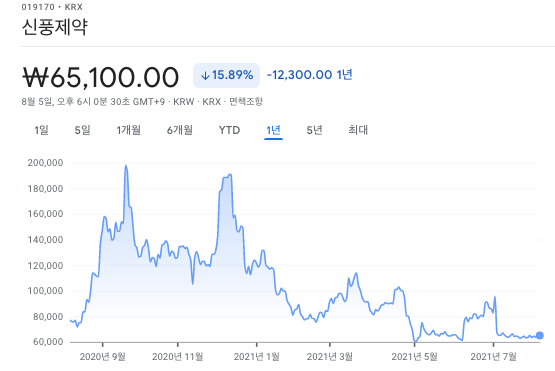Screen dimensions: 555x371
Task: Show the 최대 full history range
Action: [358, 130]
